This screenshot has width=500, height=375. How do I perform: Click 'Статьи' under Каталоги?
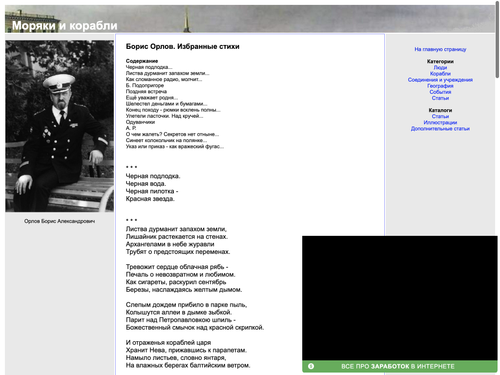click(440, 116)
